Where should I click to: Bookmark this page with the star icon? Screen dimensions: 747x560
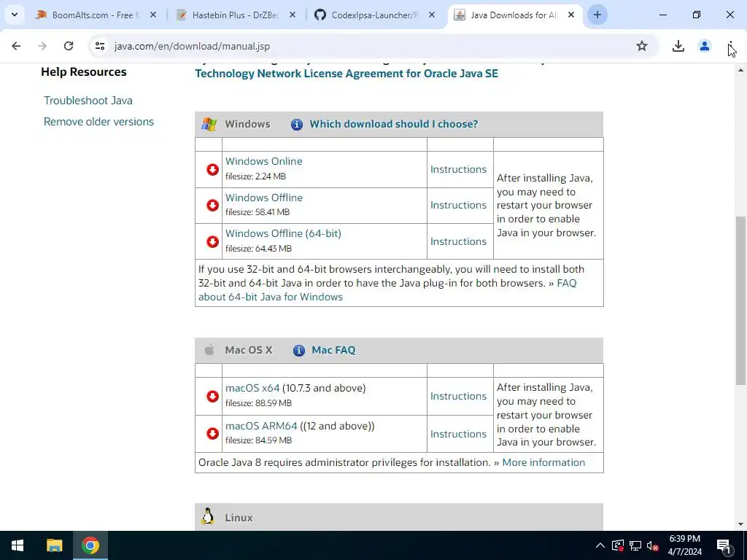pos(642,46)
